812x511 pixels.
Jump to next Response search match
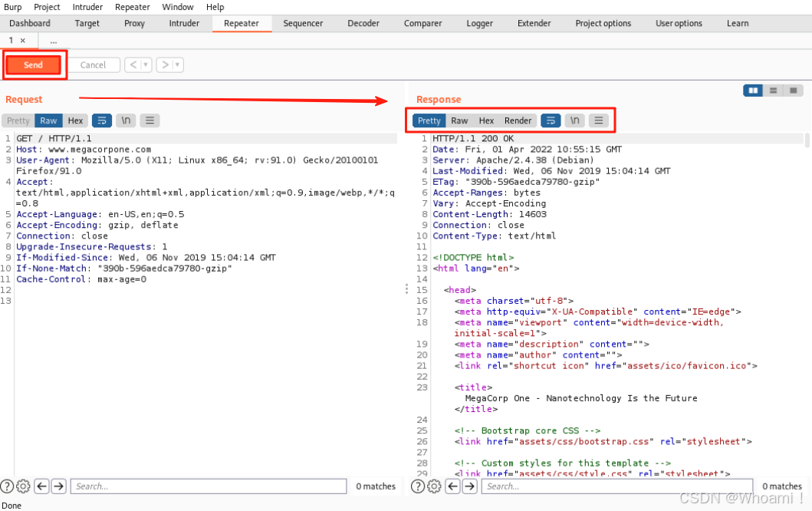[x=470, y=486]
